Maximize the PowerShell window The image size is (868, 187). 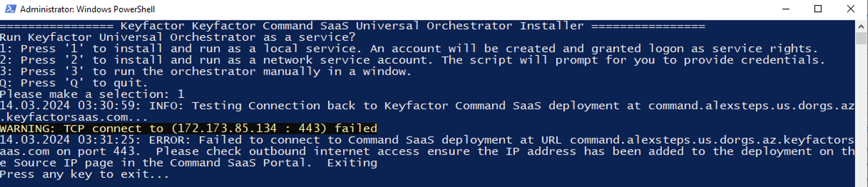point(818,9)
